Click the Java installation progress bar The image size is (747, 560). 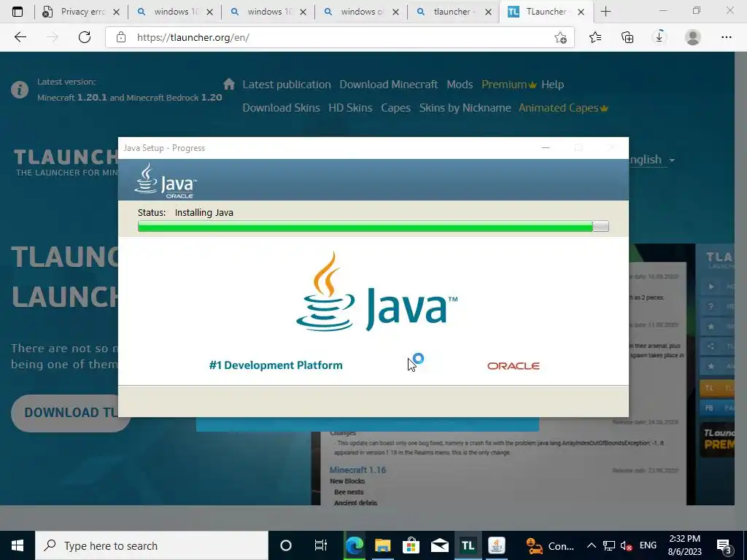point(373,226)
